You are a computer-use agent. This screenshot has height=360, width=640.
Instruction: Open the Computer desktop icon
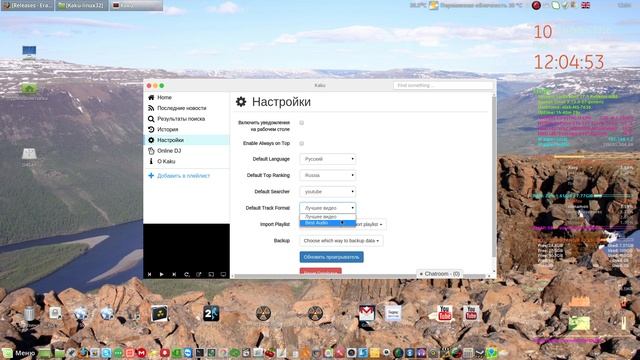29,52
